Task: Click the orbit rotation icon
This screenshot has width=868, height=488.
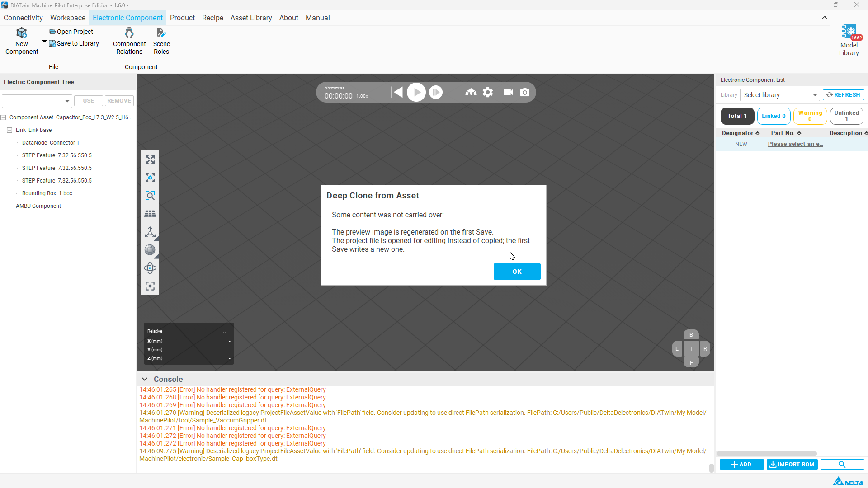Action: pos(150,268)
